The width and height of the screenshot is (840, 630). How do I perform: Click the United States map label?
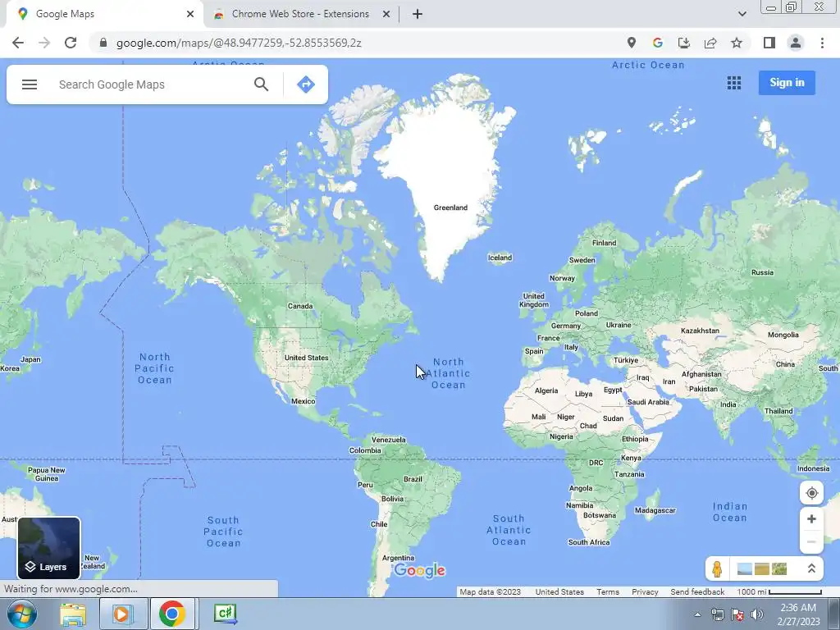(x=307, y=358)
